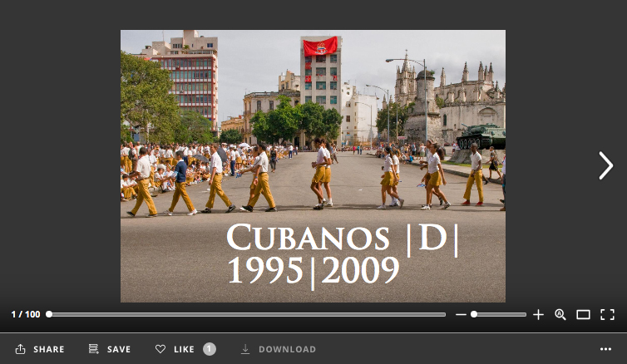Open the three-dot more options menu

pos(606,349)
